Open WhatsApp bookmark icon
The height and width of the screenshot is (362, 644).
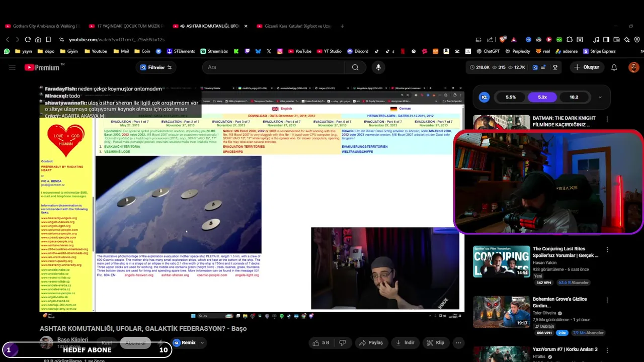pos(7,51)
